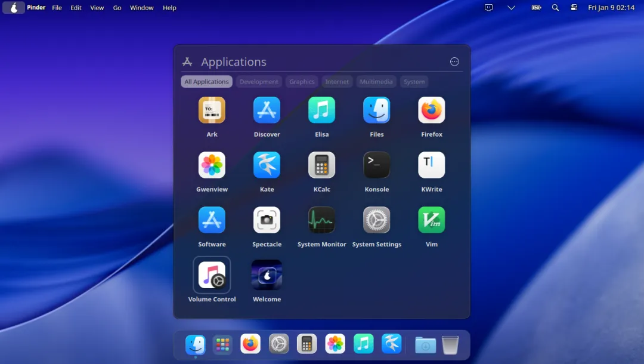
Task: Open the Edit menu
Action: [76, 8]
